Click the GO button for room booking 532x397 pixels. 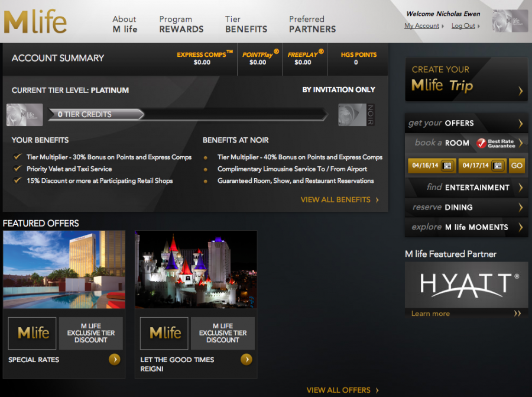tap(517, 166)
